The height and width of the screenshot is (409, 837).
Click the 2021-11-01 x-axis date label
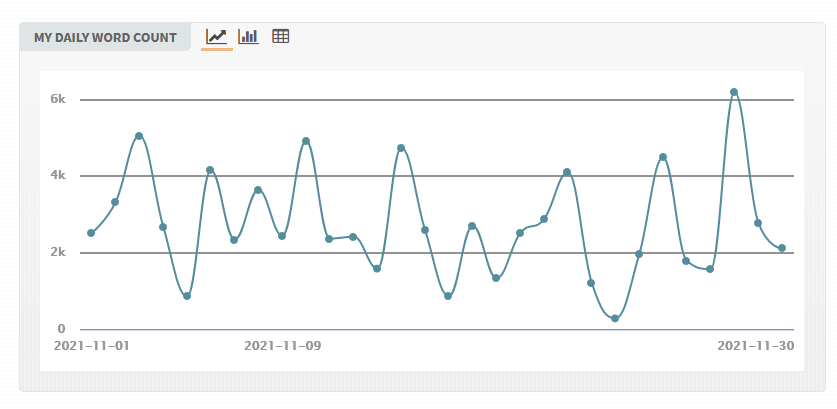coord(91,346)
